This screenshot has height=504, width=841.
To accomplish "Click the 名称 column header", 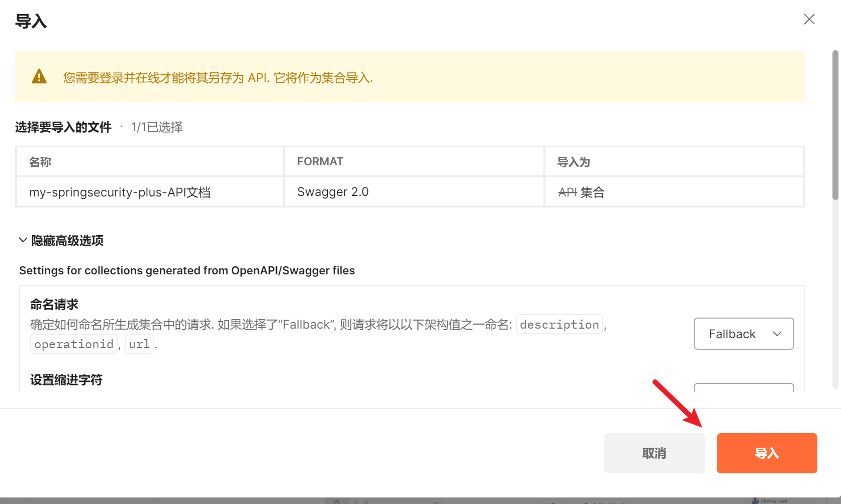I will (x=40, y=162).
